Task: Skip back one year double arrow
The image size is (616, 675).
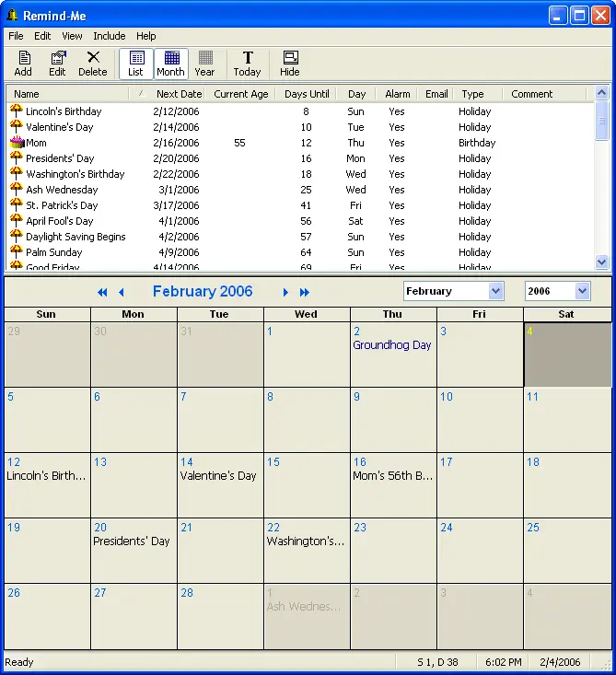Action: (x=102, y=293)
